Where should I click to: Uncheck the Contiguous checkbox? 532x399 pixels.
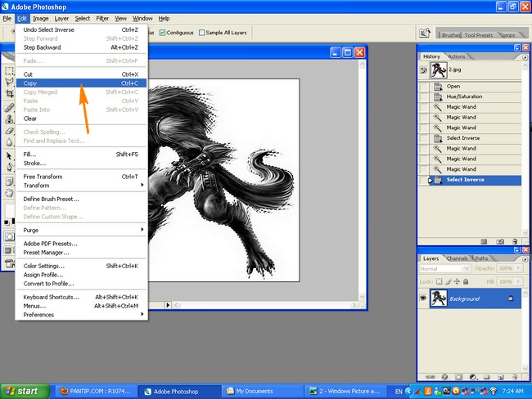point(163,33)
